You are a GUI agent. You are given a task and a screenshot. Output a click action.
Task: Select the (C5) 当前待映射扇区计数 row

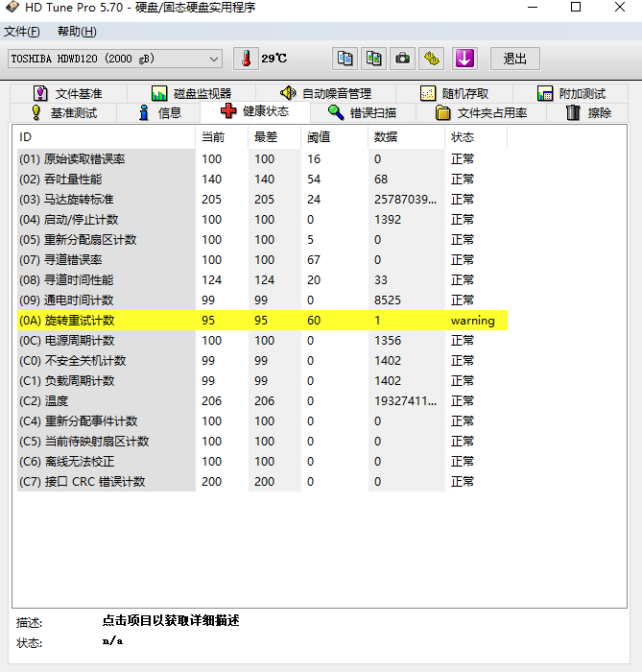tap(263, 441)
